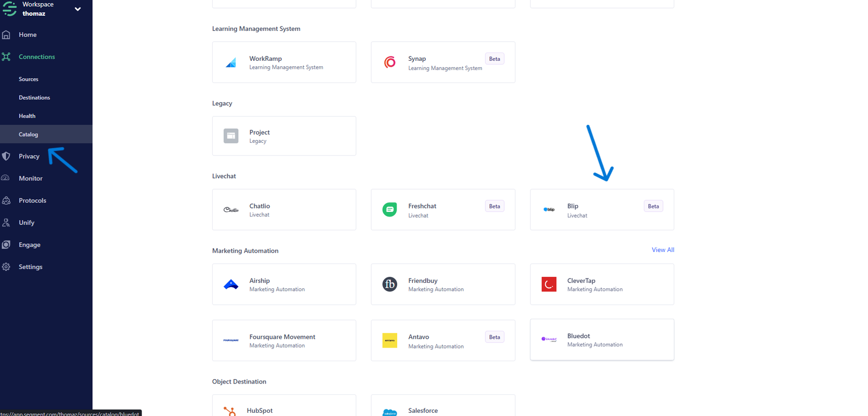Click the Airship logo icon
Image resolution: width=868 pixels, height=416 pixels.
pyautogui.click(x=231, y=285)
